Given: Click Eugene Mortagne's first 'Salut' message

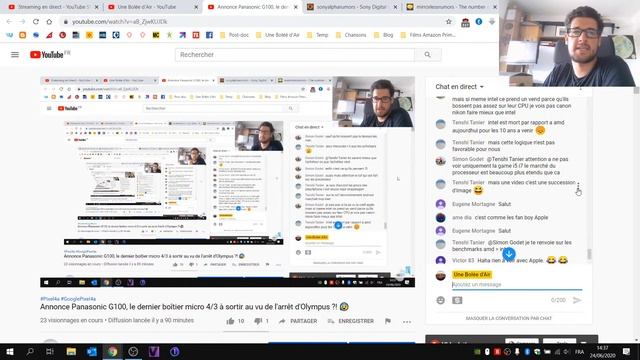Looking at the screenshot, I should (x=504, y=204).
